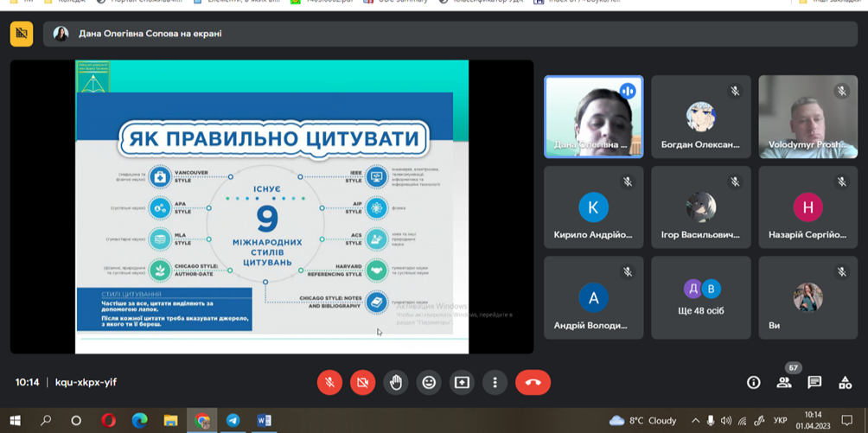This screenshot has height=433, width=868.
Task: Toggle the camera on or off
Action: pyautogui.click(x=362, y=382)
